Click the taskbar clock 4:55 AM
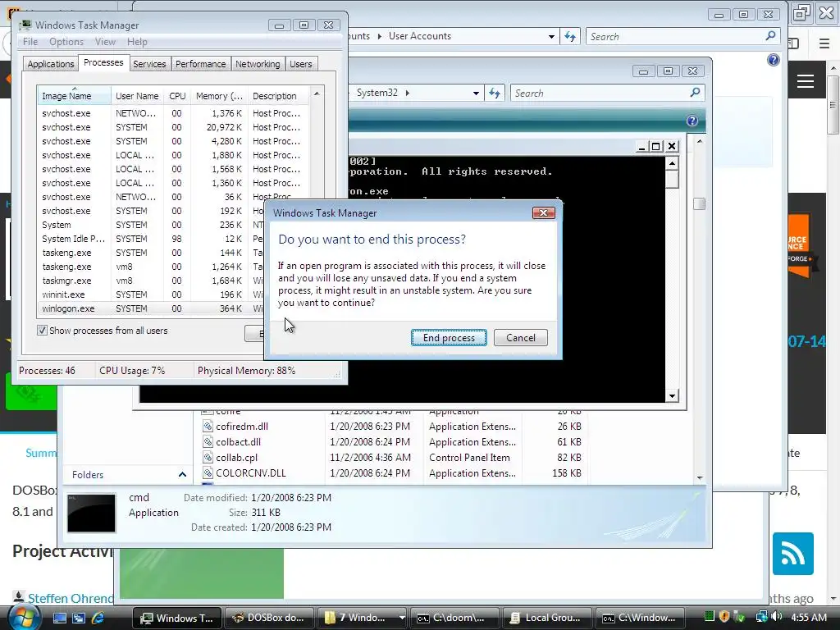This screenshot has height=630, width=840. (x=808, y=617)
